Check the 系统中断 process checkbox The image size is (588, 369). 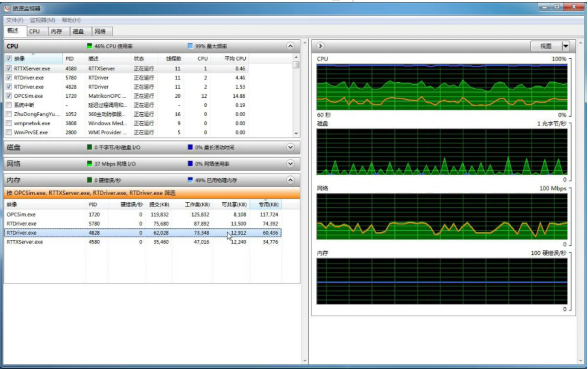click(x=9, y=105)
